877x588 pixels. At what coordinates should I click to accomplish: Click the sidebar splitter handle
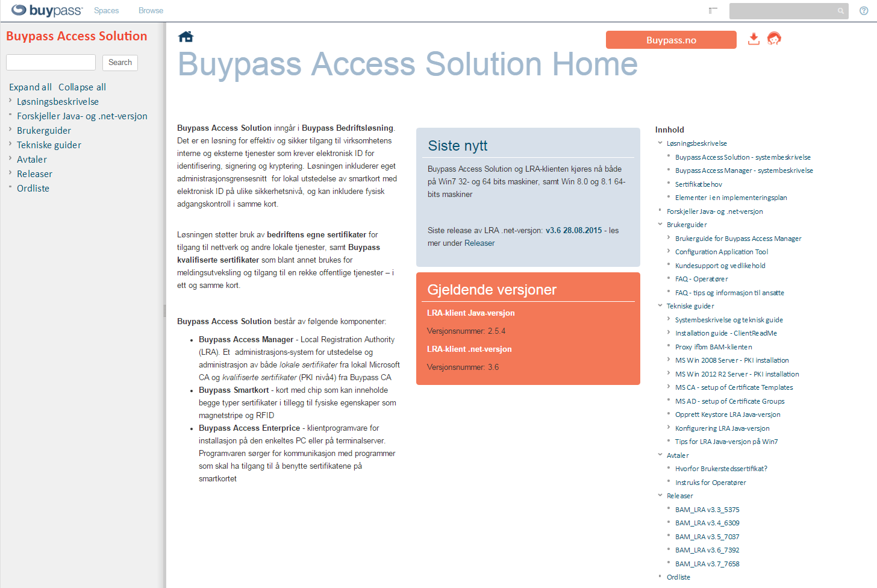click(x=164, y=311)
